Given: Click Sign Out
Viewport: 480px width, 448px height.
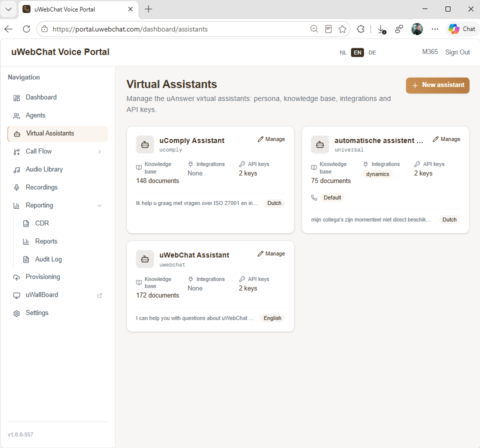Looking at the screenshot, I should point(457,52).
